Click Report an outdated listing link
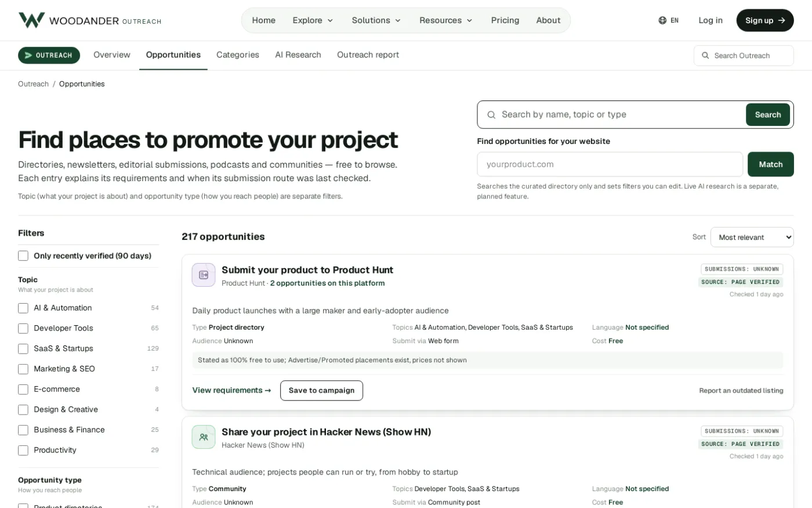The image size is (812, 508). coord(741,391)
